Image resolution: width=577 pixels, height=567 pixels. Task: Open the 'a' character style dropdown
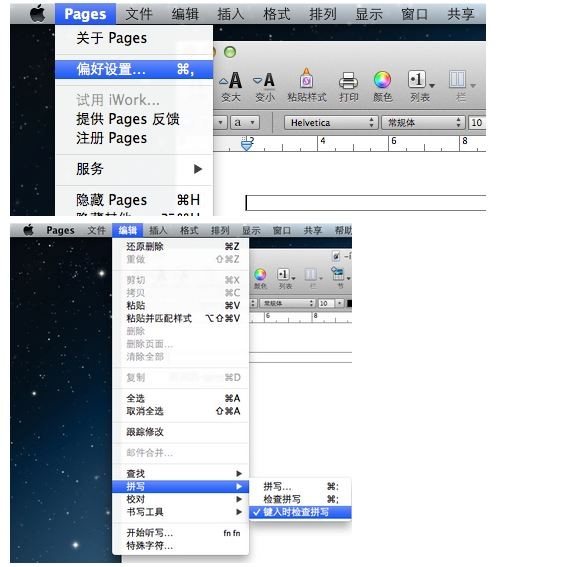245,123
